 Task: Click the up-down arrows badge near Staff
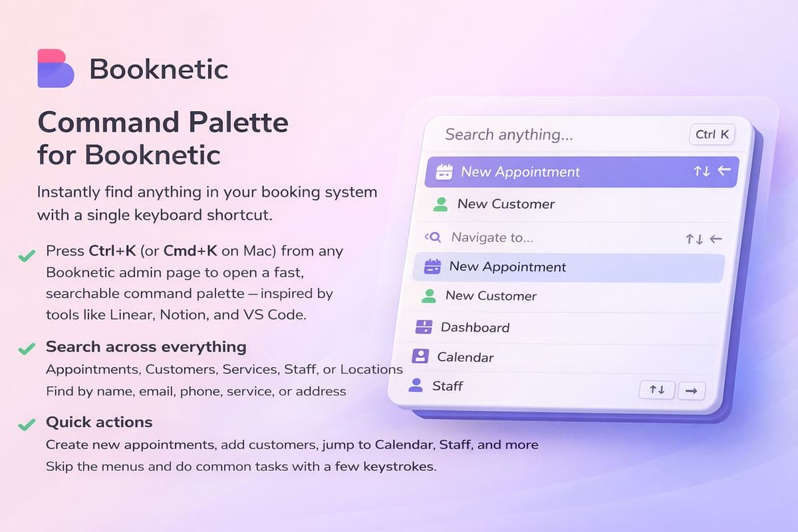(x=657, y=391)
